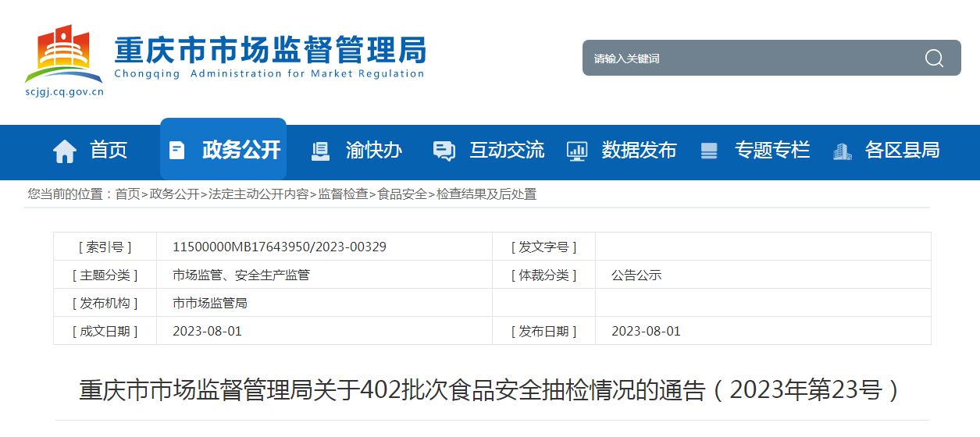Click the document icon beside 政务公开

point(177,150)
